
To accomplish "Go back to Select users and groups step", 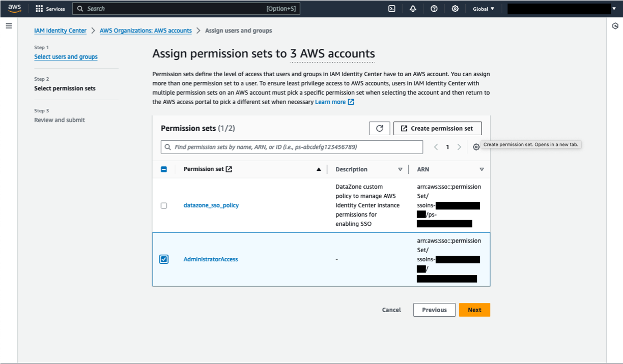I will tap(66, 57).
